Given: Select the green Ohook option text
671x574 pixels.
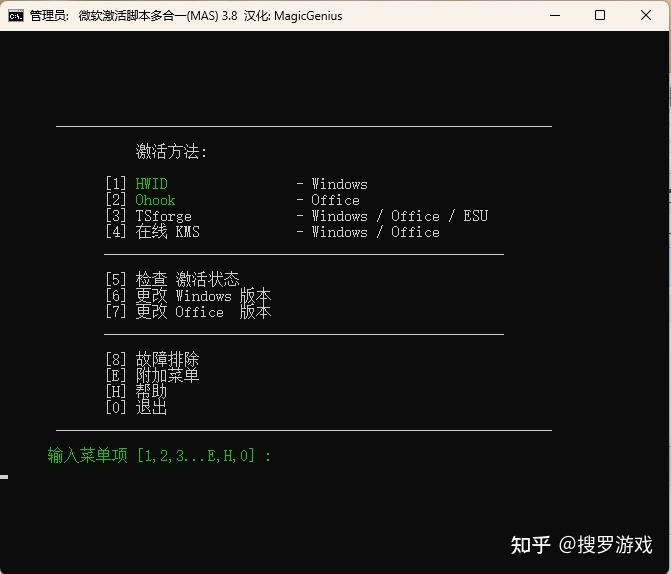Looking at the screenshot, I should [155, 200].
